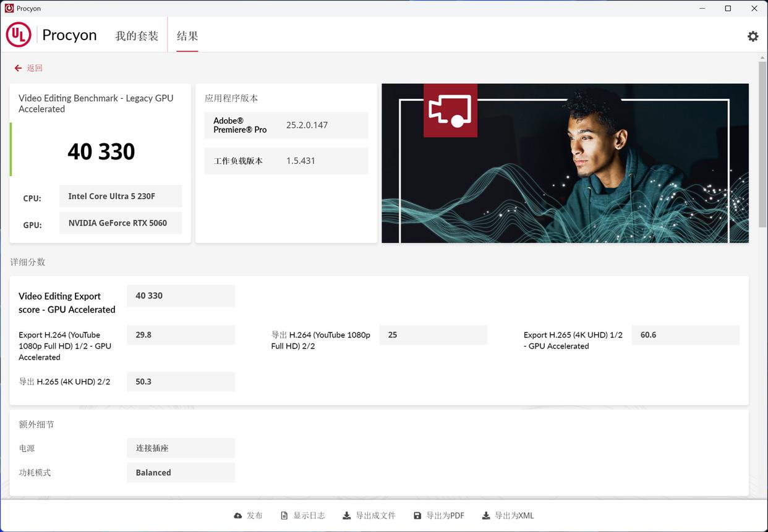Go back using the 返回 link
Viewport: 768px width, 532px height.
coord(35,68)
